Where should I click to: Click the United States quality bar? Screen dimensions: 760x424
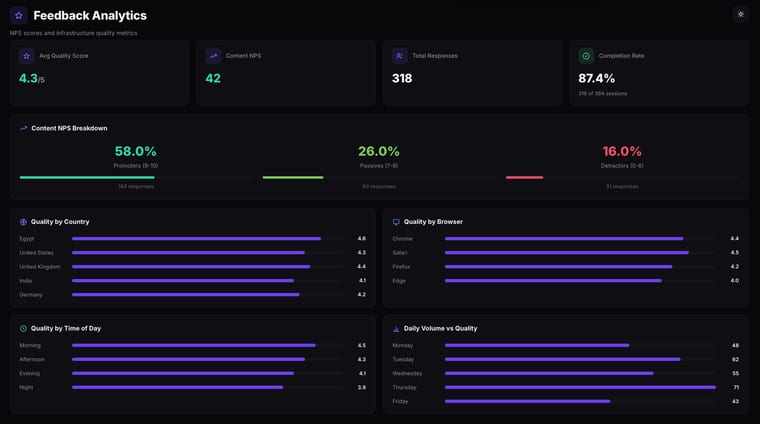point(189,252)
